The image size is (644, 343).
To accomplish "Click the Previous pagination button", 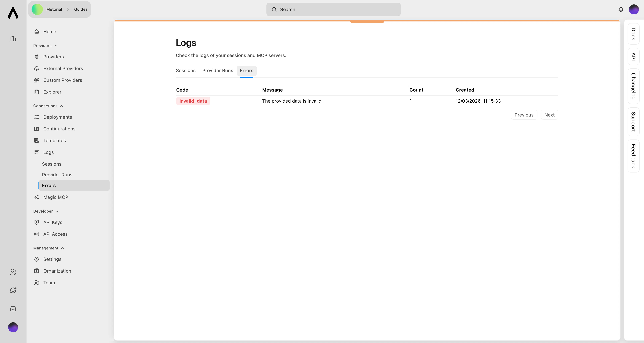I will pyautogui.click(x=524, y=115).
